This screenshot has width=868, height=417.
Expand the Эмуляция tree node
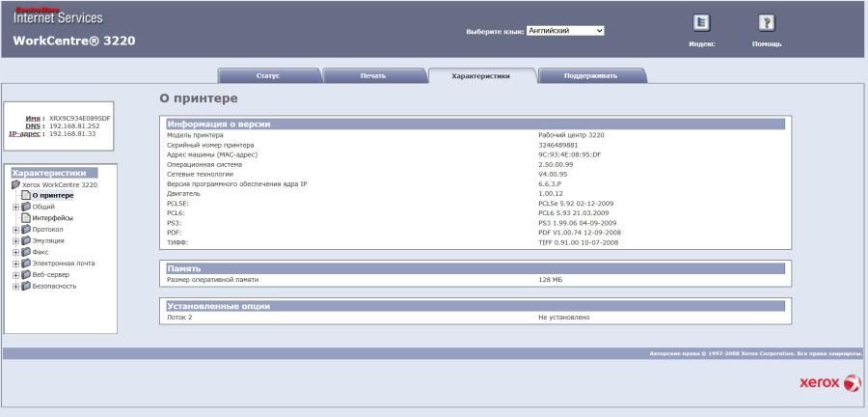pyautogui.click(x=16, y=241)
